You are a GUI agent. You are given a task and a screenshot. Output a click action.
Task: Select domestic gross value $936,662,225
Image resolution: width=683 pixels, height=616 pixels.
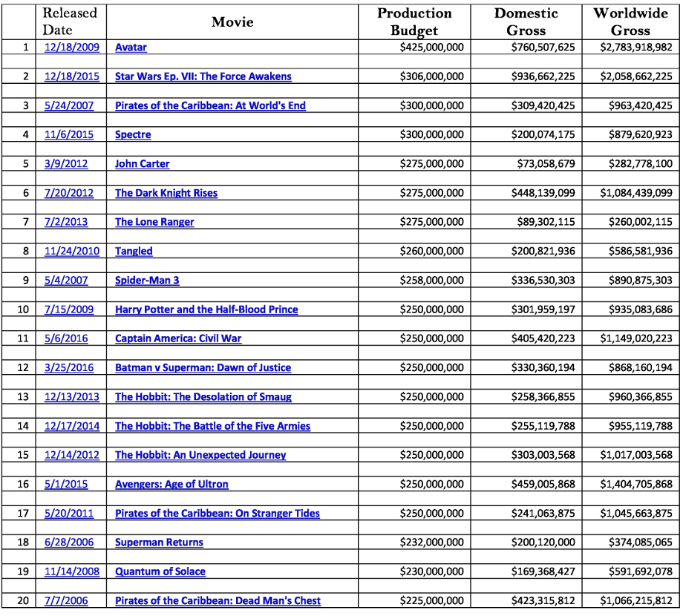pyautogui.click(x=543, y=76)
